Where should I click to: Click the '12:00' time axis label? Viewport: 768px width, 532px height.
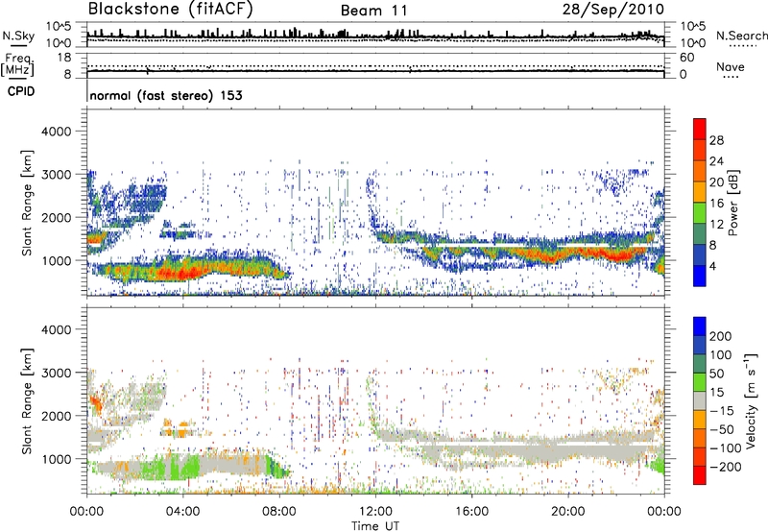tap(375, 512)
